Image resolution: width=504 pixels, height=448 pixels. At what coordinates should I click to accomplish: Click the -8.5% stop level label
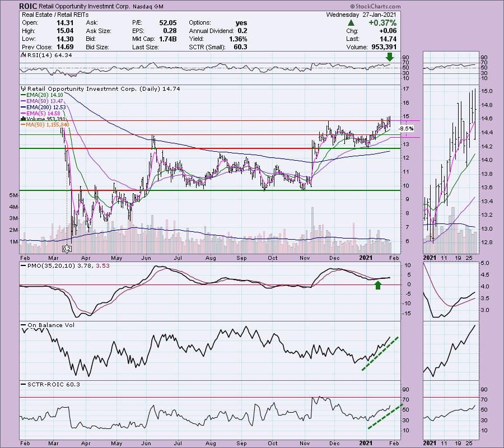[x=406, y=129]
